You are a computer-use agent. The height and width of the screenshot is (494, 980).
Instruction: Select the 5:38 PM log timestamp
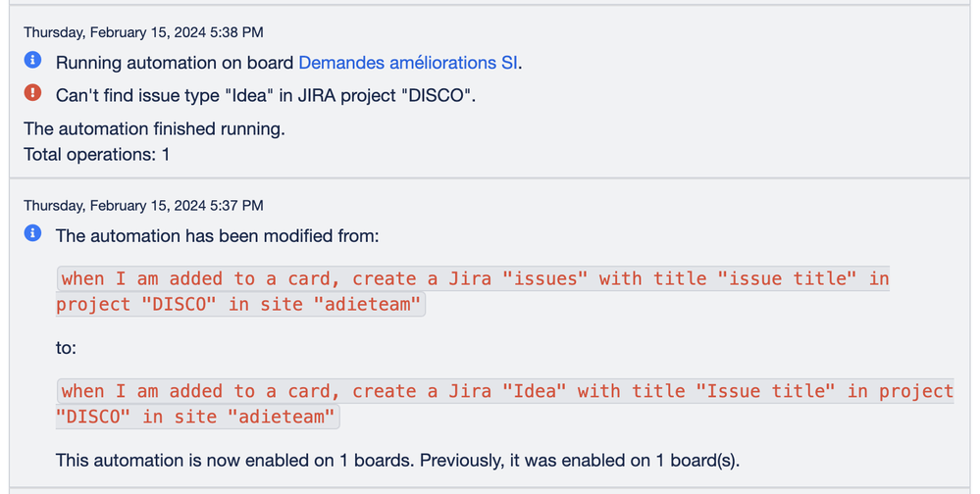coord(143,32)
